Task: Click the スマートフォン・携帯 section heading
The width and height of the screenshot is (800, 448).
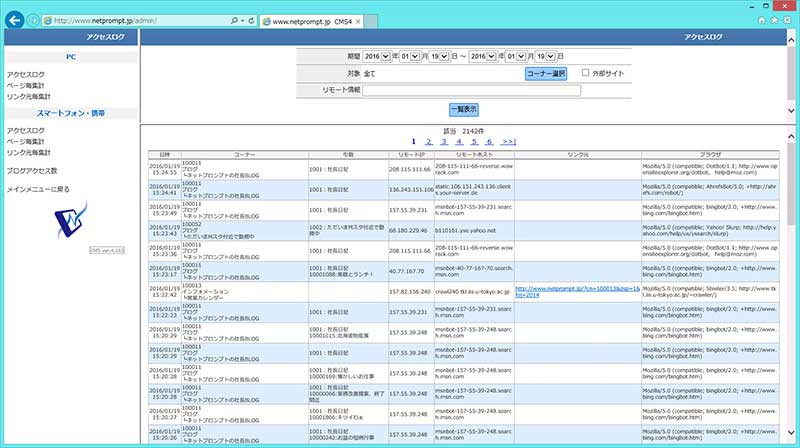Action: 71,113
